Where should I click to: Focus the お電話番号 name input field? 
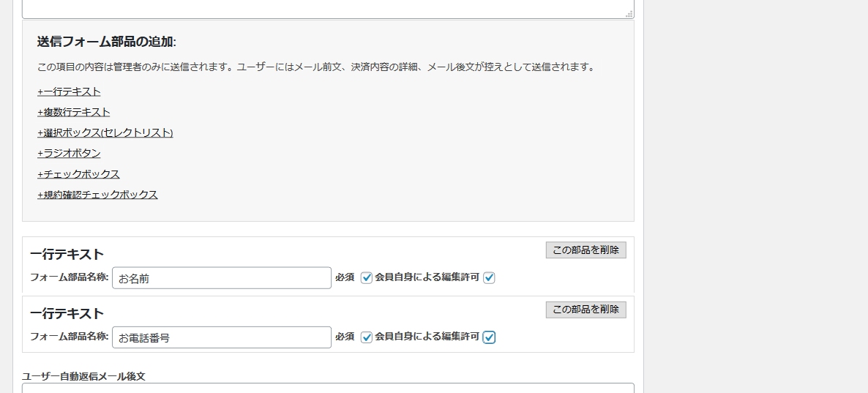click(x=222, y=337)
